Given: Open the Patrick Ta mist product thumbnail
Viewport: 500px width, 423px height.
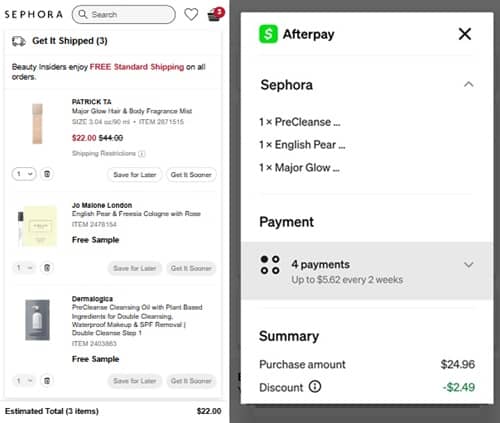Looking at the screenshot, I should [x=37, y=124].
